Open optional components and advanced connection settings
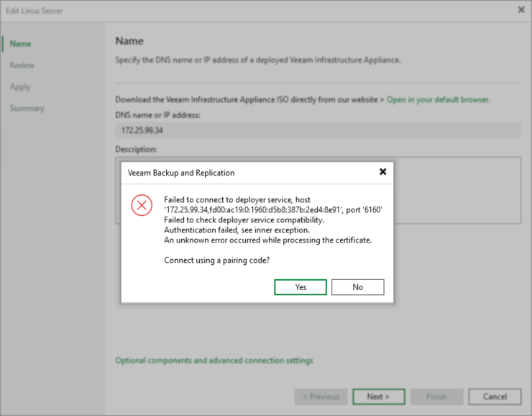The height and width of the screenshot is (416, 532). tap(214, 361)
